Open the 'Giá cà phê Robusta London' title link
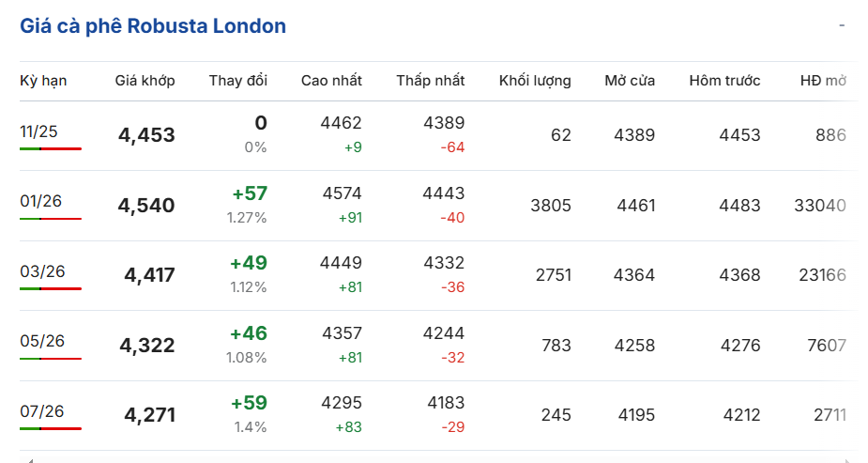Image resolution: width=868 pixels, height=463 pixels. tap(153, 26)
